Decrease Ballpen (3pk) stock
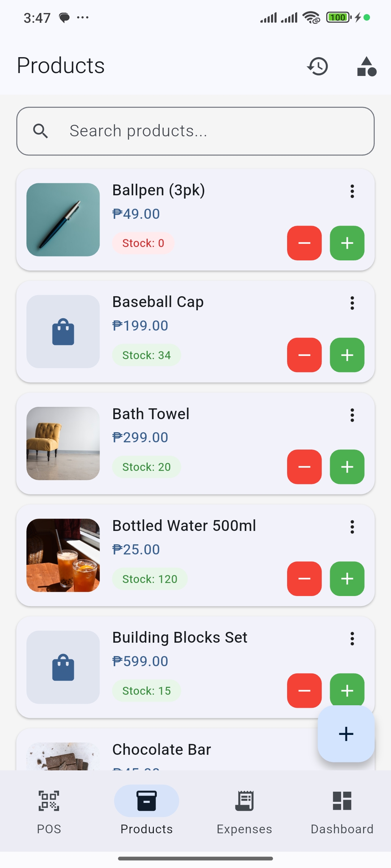The width and height of the screenshot is (391, 868). pos(304,243)
